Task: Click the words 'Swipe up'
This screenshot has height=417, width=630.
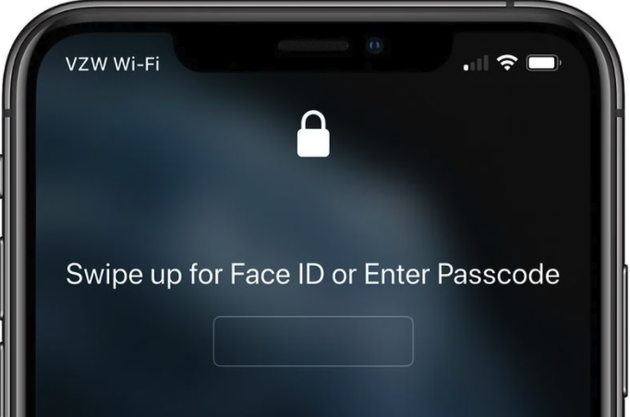Action: [124, 275]
